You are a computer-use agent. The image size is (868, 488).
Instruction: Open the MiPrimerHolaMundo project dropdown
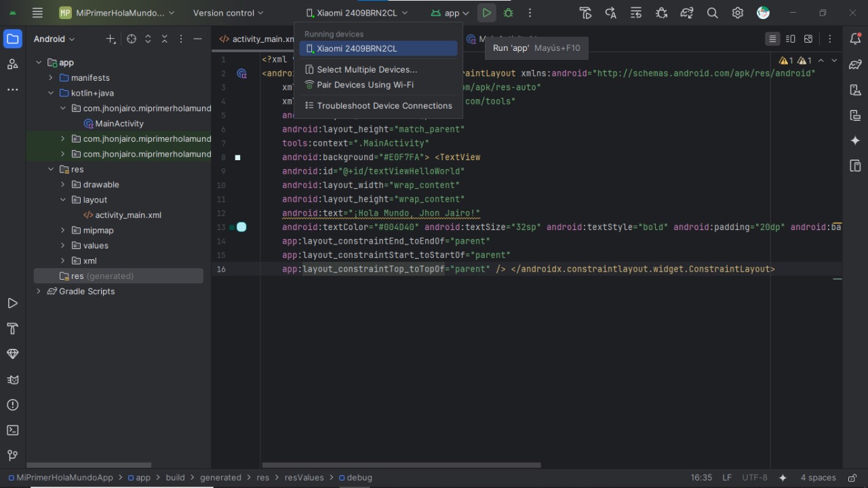(117, 13)
